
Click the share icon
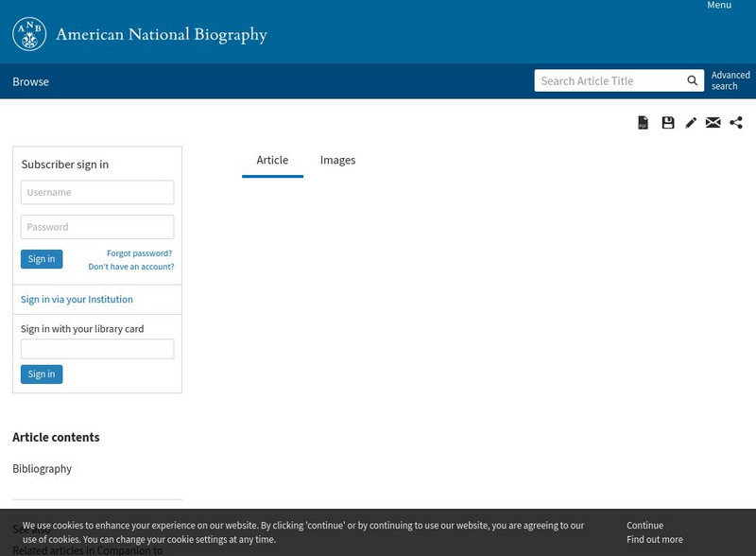(x=736, y=123)
